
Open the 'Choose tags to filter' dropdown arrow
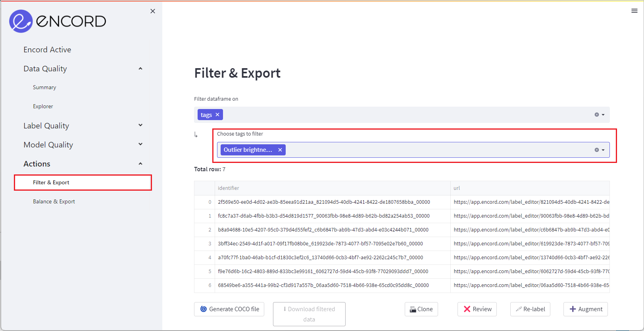click(603, 150)
